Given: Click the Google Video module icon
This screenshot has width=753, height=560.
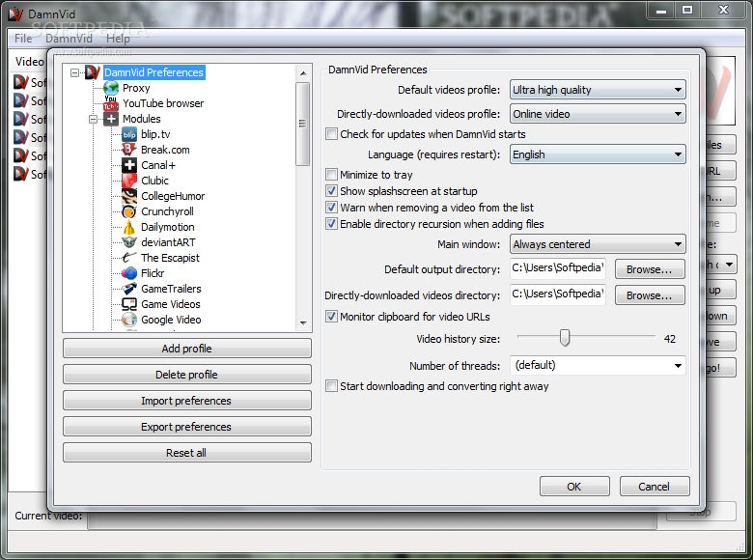Looking at the screenshot, I should (129, 320).
